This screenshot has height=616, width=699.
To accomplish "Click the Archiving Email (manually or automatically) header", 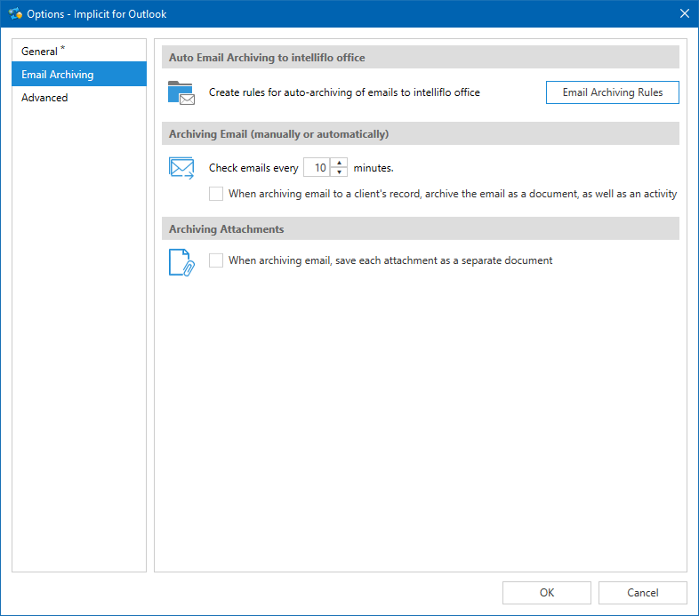I will 279,134.
